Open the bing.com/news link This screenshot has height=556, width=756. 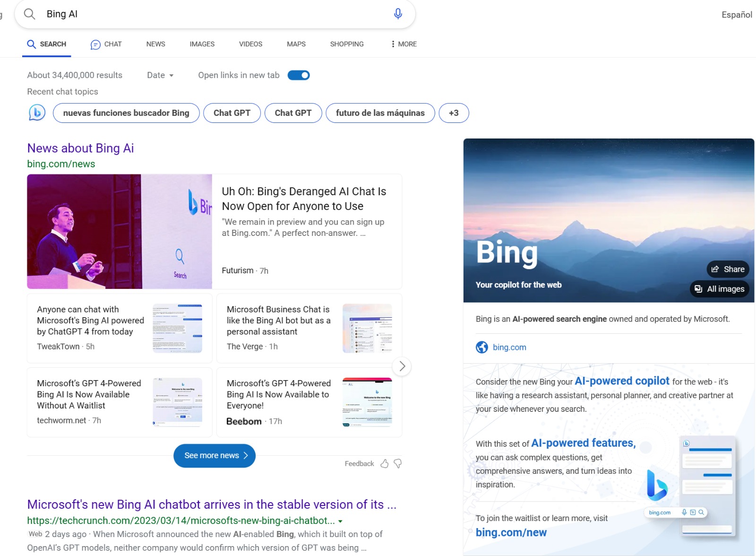61,164
